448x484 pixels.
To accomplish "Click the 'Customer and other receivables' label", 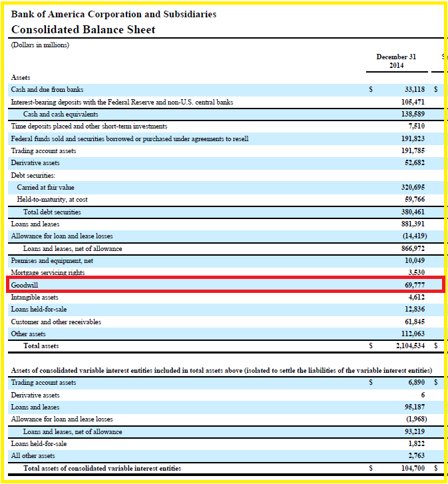I will pos(56,322).
